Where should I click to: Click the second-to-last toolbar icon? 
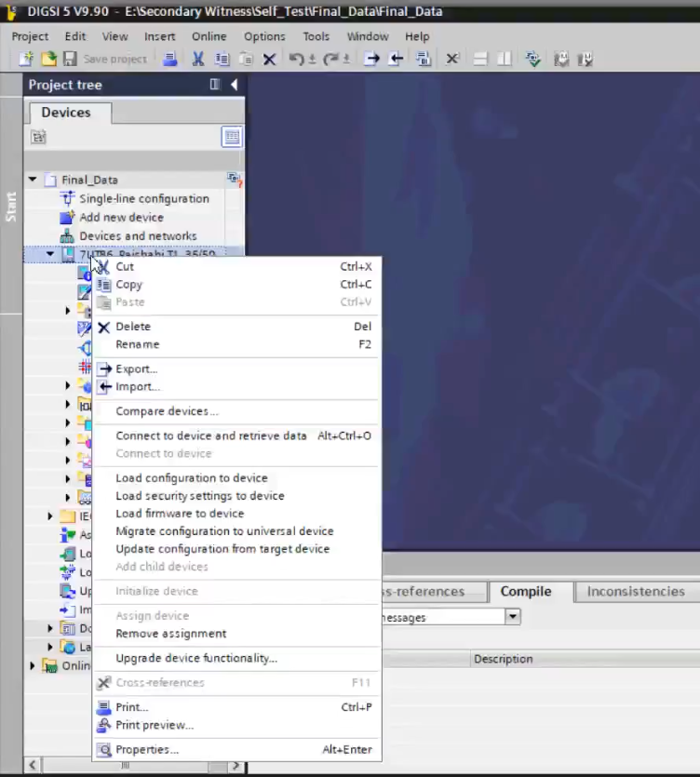561,59
